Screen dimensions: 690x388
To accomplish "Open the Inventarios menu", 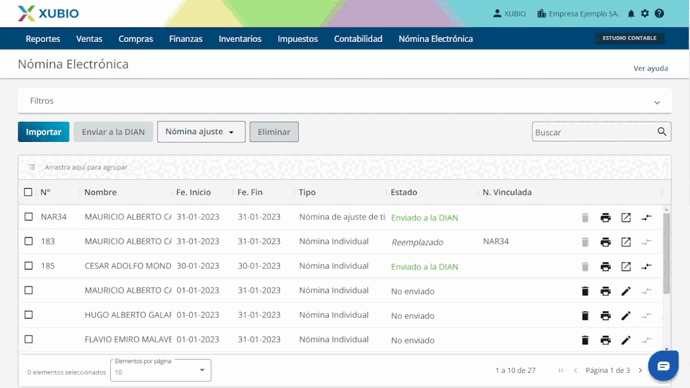I will pyautogui.click(x=240, y=39).
